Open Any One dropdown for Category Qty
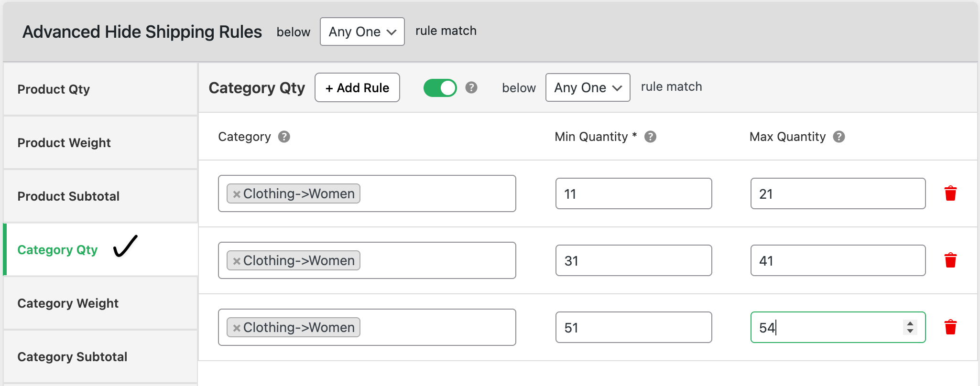This screenshot has height=386, width=980. 588,87
